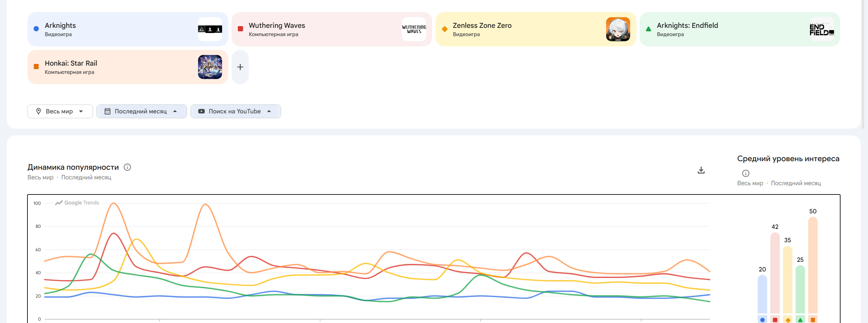
Task: Click the location pin icon in the Весь мир filter
Action: [x=38, y=111]
